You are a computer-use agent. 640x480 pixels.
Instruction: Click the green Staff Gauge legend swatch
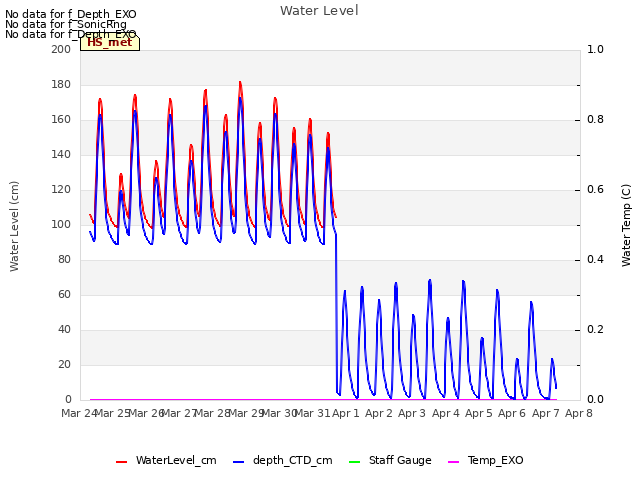[x=355, y=462]
